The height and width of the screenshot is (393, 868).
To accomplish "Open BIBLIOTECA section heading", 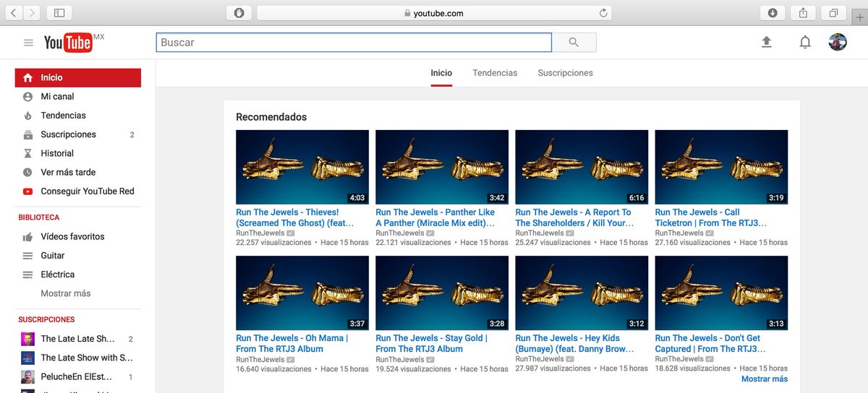I will (x=39, y=217).
